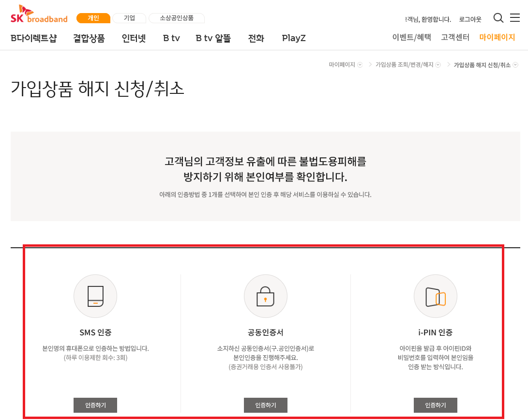Click 인증하기 button under i-PIN 인증
The height and width of the screenshot is (420, 528).
436,405
